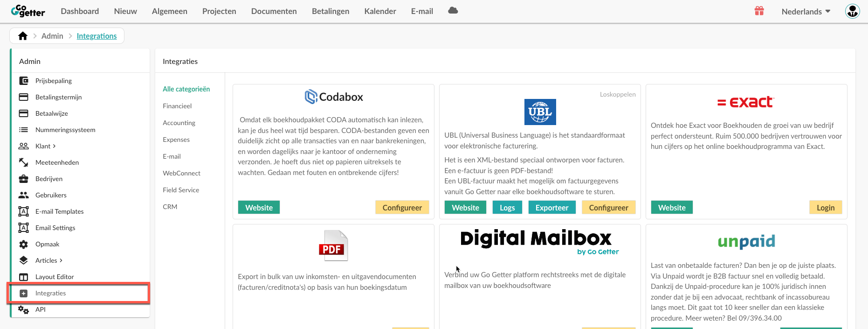Open the Codabox Website button
The image size is (868, 329).
pos(259,208)
